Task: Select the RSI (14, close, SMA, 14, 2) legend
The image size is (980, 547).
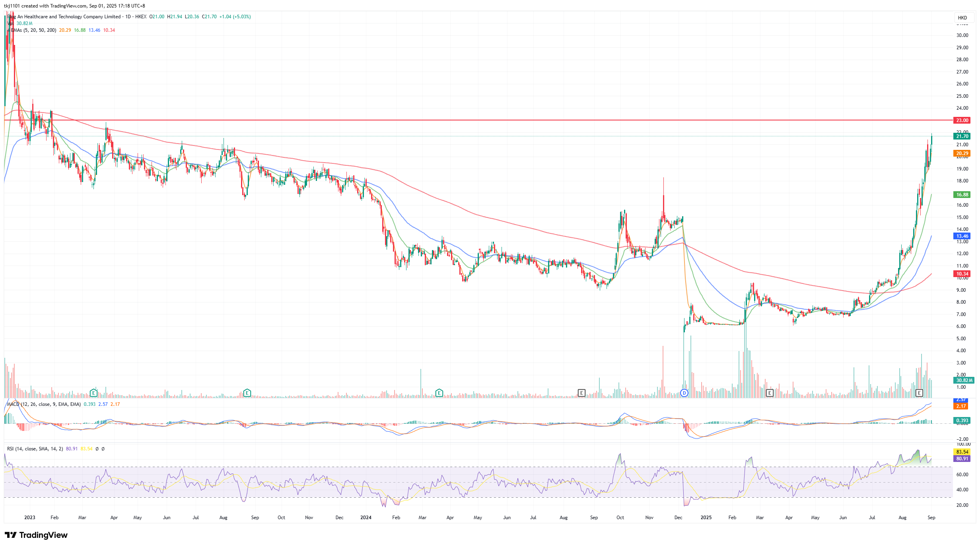Action: click(x=35, y=449)
